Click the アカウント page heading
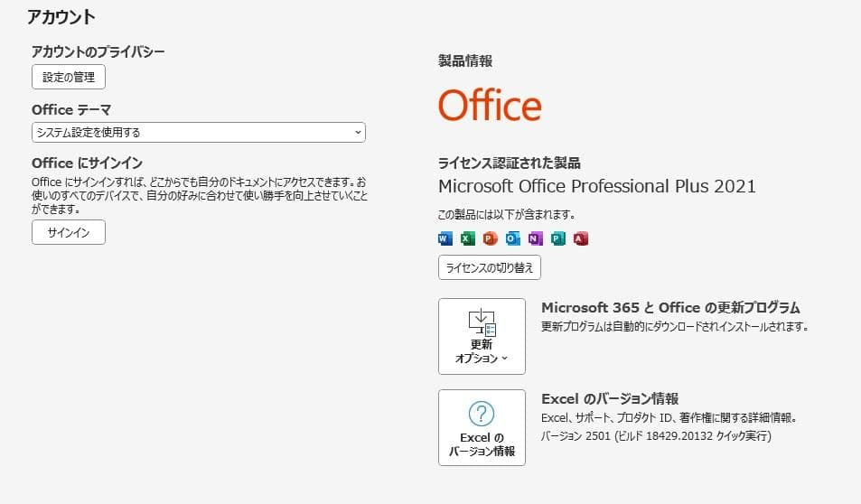The image size is (861, 504). pos(61,16)
